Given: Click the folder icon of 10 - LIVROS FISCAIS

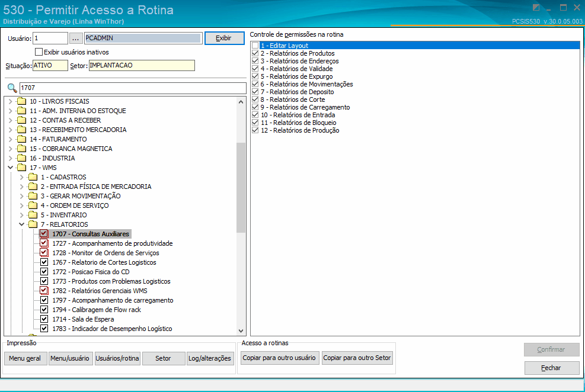Looking at the screenshot, I should click(x=22, y=101).
